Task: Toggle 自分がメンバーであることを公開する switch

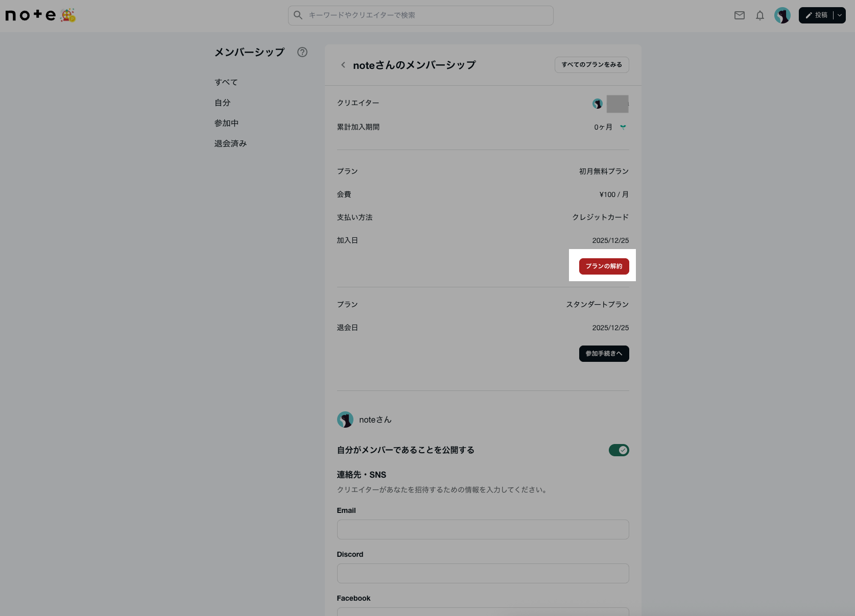Action: pyautogui.click(x=619, y=450)
